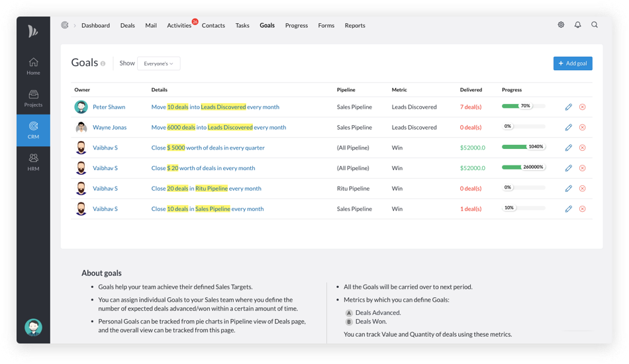Open HRM in the sidebar
The image size is (629, 364).
point(33,162)
